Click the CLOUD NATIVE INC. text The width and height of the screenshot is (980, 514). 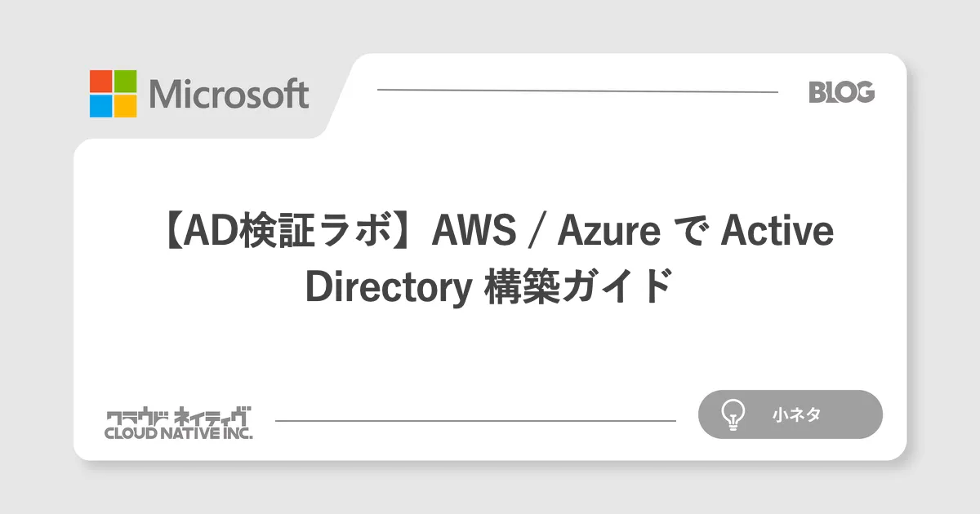[178, 433]
